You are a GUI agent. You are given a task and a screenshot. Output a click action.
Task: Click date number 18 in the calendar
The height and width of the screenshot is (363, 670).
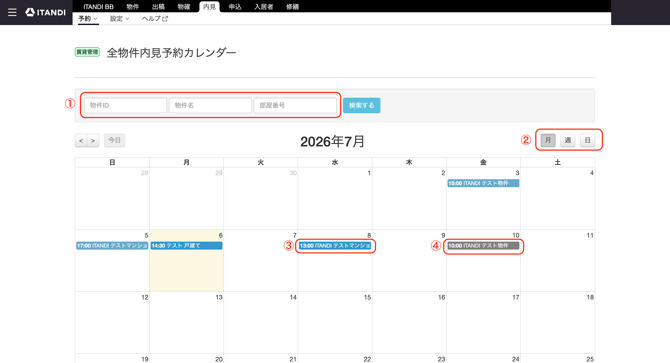point(590,297)
